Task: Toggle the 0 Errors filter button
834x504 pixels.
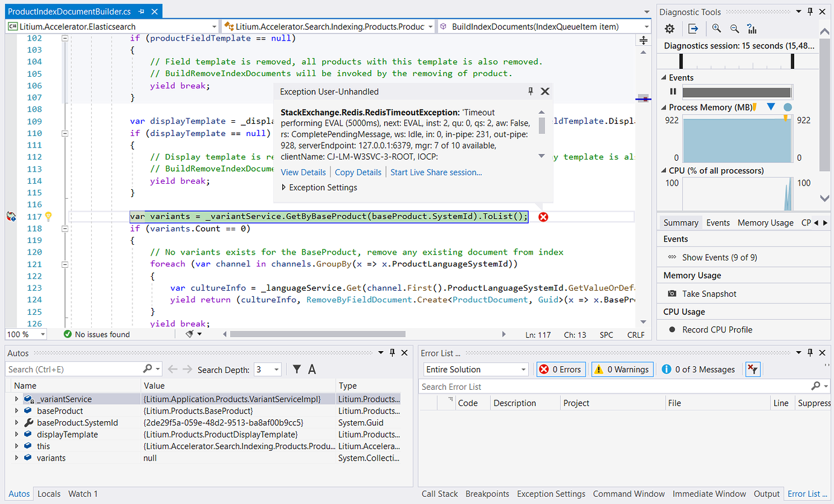Action: click(561, 369)
